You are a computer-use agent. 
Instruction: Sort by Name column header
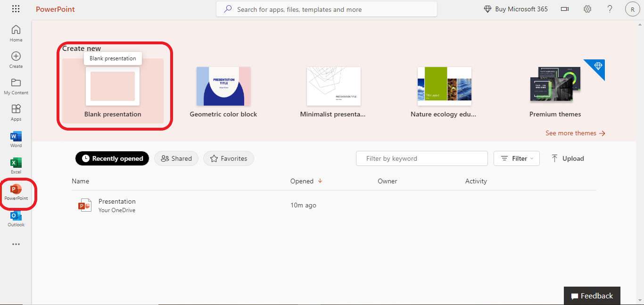click(80, 181)
